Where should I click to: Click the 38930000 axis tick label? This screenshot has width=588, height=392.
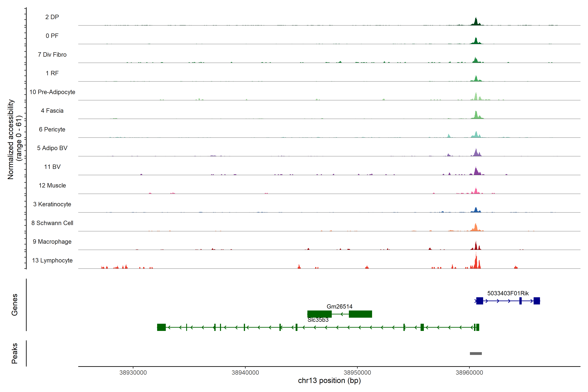point(133,373)
